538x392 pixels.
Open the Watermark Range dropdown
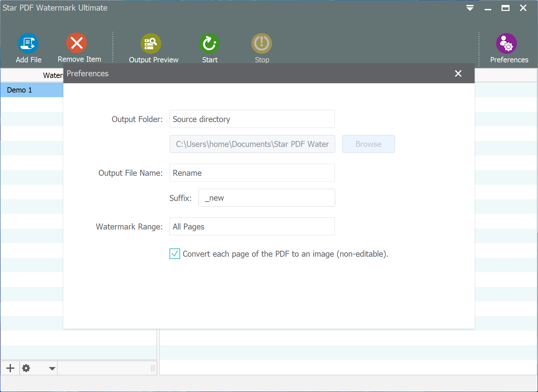[252, 227]
